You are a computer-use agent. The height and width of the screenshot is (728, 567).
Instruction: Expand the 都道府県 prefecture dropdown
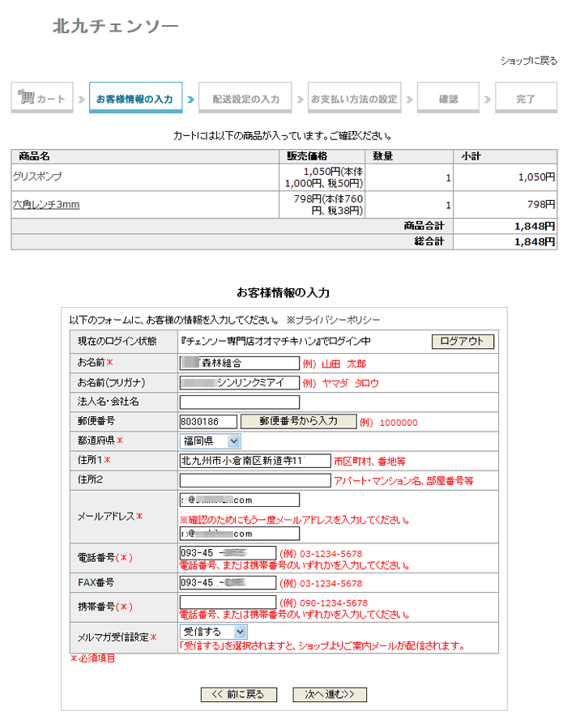pyautogui.click(x=211, y=441)
